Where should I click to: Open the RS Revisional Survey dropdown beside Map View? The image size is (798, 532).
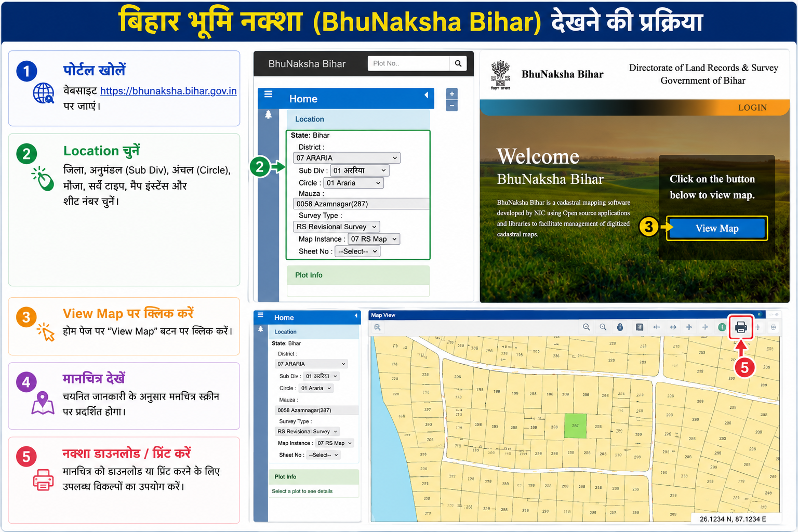coord(308,431)
